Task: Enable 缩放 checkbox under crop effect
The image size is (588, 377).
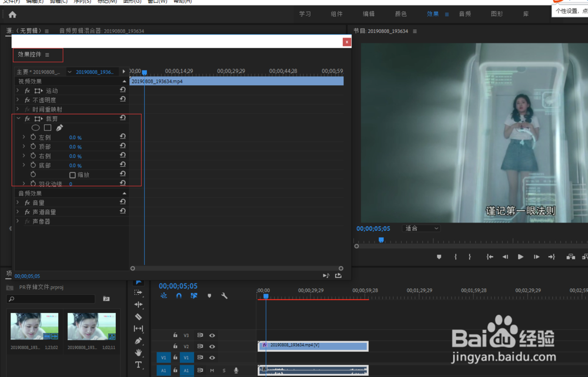Action: point(72,175)
